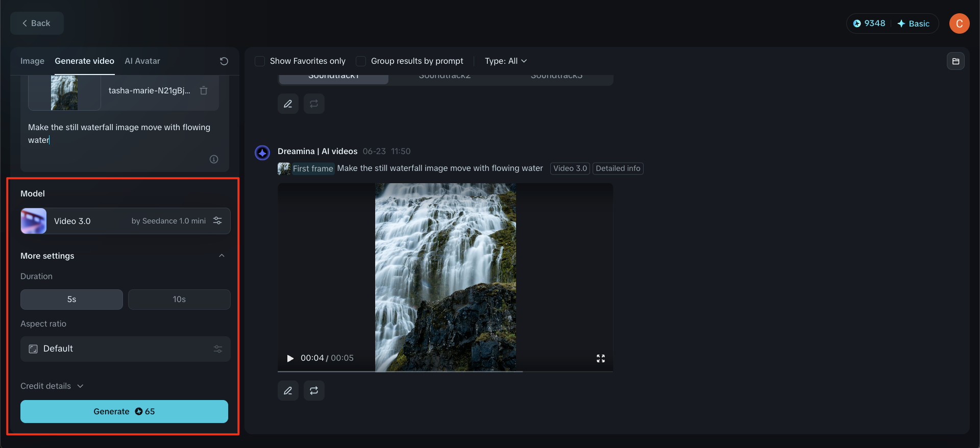Play the waterfall video
The image size is (980, 448).
(x=290, y=359)
